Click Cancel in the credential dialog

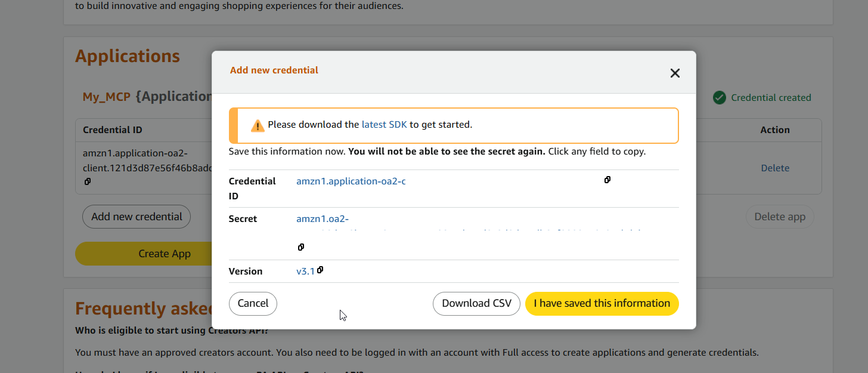pos(253,303)
